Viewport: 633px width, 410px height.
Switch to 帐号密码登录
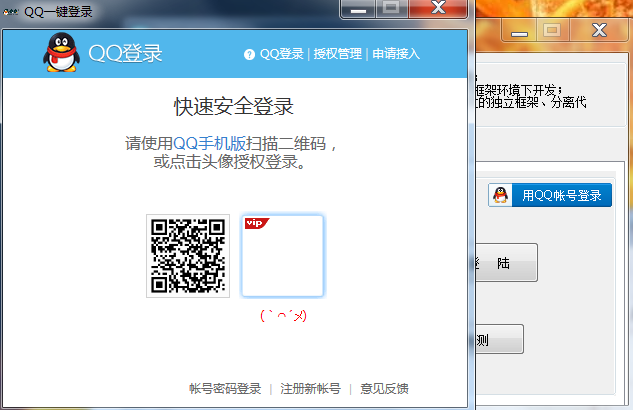tap(225, 389)
